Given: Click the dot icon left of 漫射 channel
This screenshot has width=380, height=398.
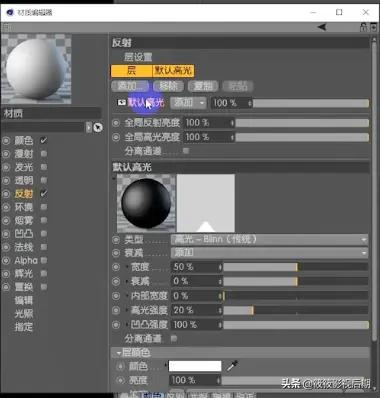Looking at the screenshot, I should (6, 154).
